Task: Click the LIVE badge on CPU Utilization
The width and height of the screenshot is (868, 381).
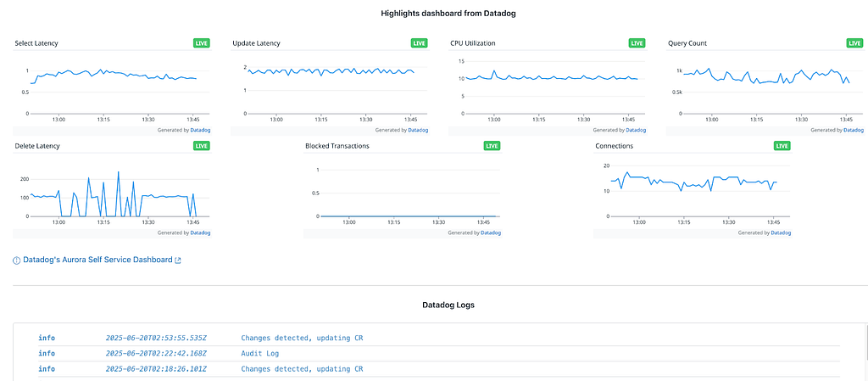Action: point(637,43)
